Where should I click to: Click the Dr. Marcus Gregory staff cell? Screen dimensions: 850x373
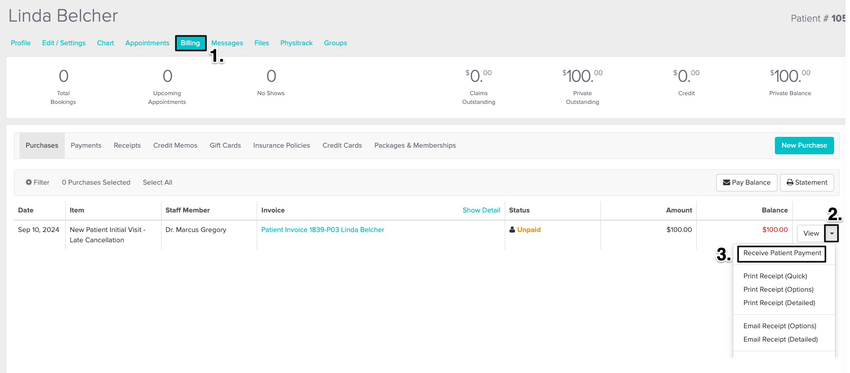click(196, 230)
